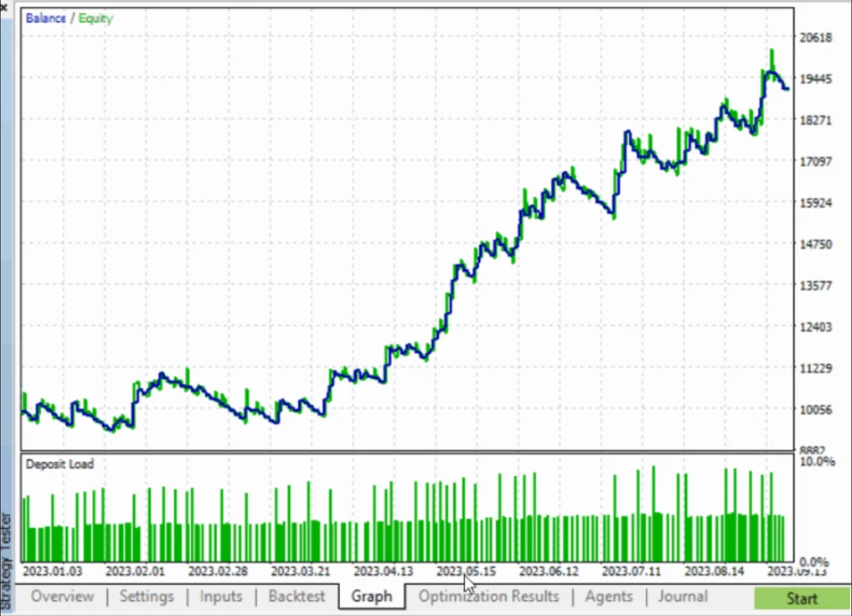The width and height of the screenshot is (852, 616).
Task: Click the 2023.05.15 date axis label
Action: (469, 571)
